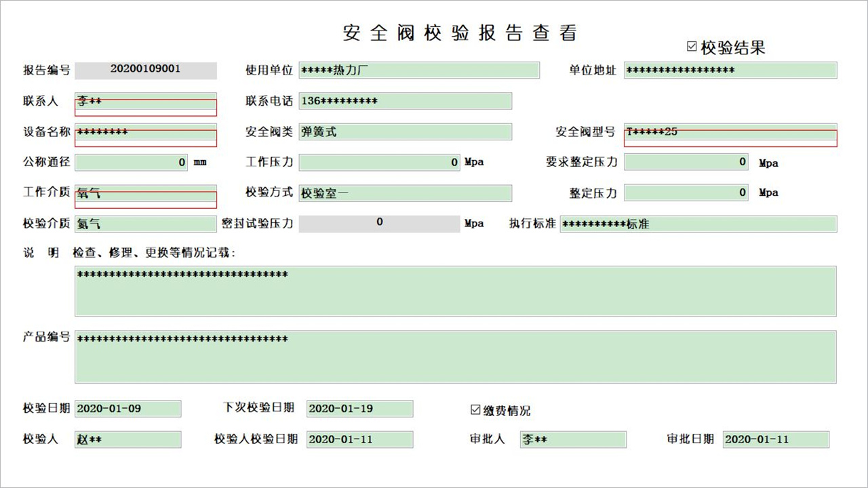
Task: Select the 执行标准 field ending with 标准
Action: coord(698,224)
